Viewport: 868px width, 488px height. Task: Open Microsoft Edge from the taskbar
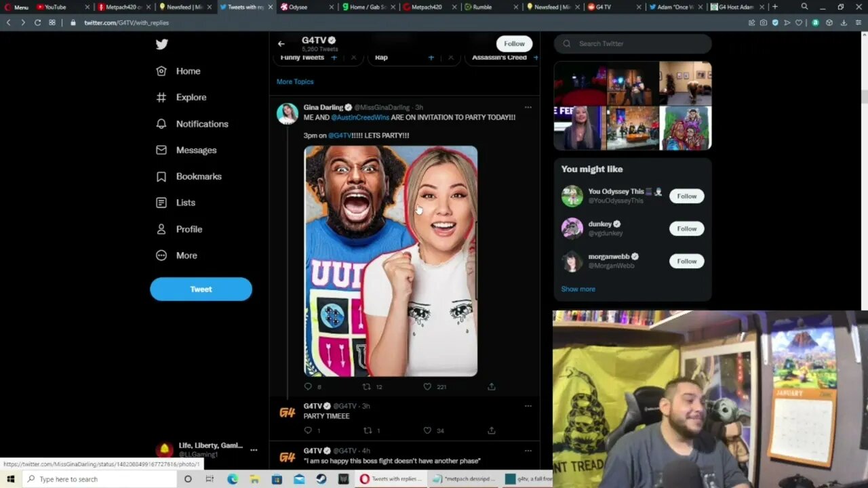point(233,479)
